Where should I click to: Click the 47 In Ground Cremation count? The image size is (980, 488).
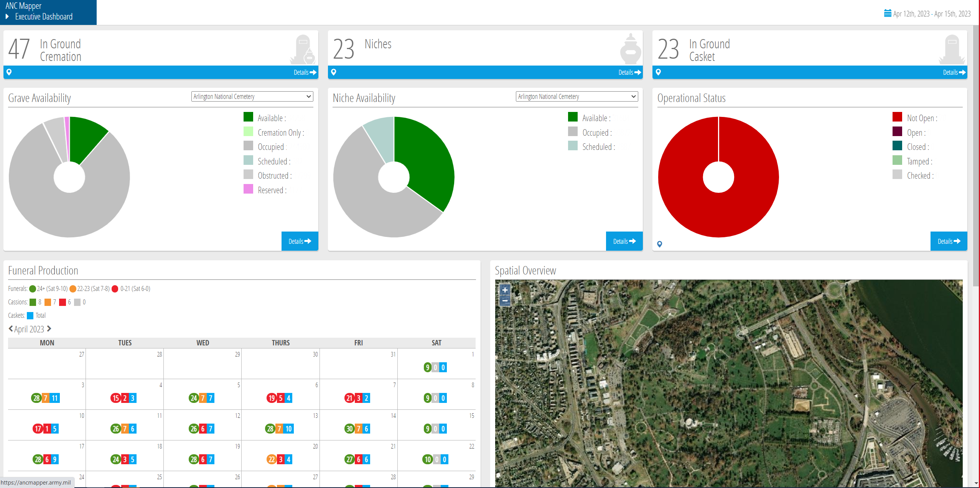[19, 49]
